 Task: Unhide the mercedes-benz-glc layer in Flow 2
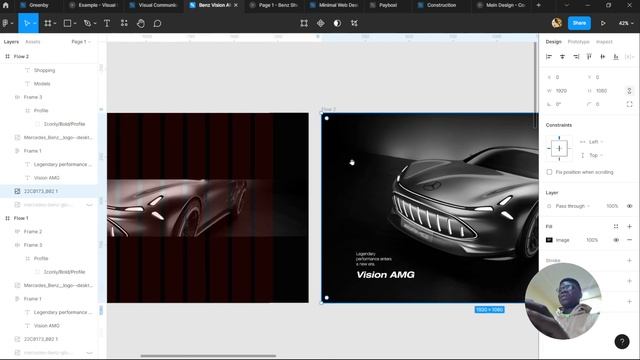tap(89, 205)
